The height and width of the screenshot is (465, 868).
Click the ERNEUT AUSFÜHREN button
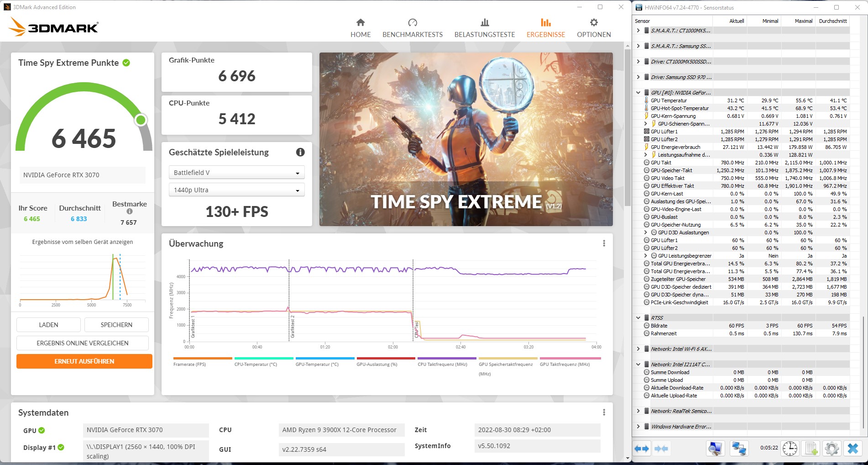[x=84, y=361]
